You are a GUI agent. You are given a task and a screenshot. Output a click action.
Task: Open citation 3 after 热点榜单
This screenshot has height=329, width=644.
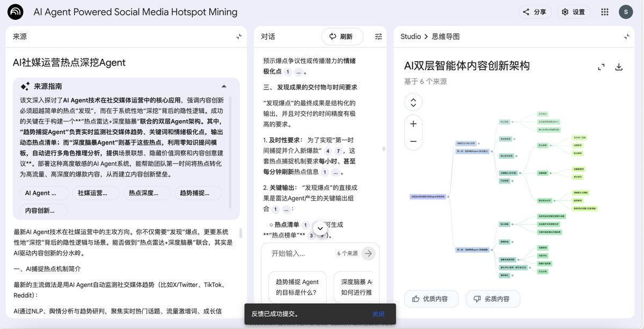click(311, 236)
